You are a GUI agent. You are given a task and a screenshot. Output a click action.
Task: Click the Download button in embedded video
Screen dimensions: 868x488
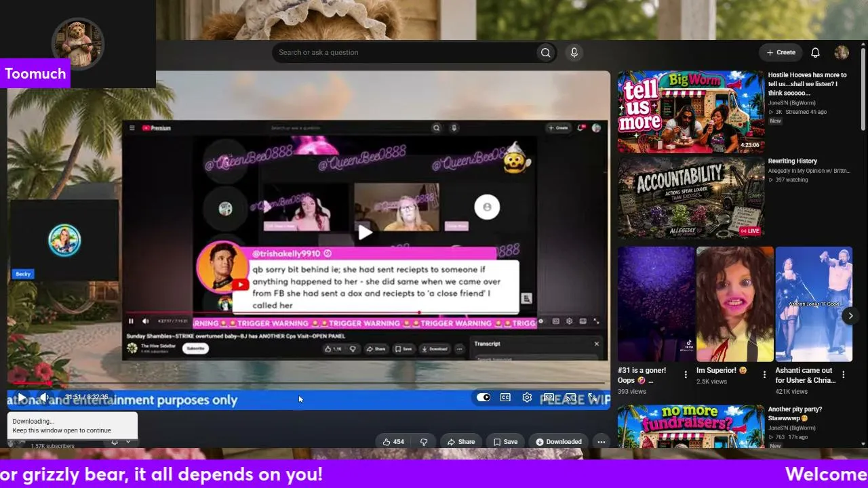click(x=434, y=349)
